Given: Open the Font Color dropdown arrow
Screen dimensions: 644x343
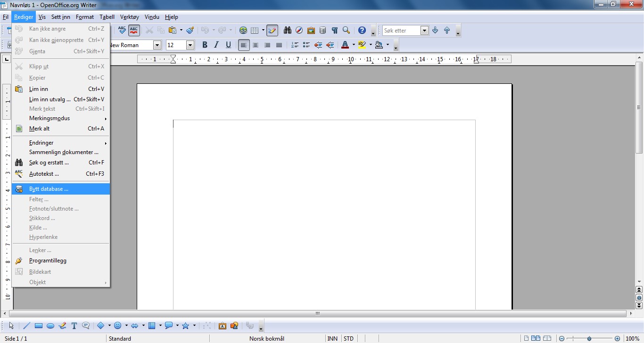Looking at the screenshot, I should pyautogui.click(x=354, y=45).
